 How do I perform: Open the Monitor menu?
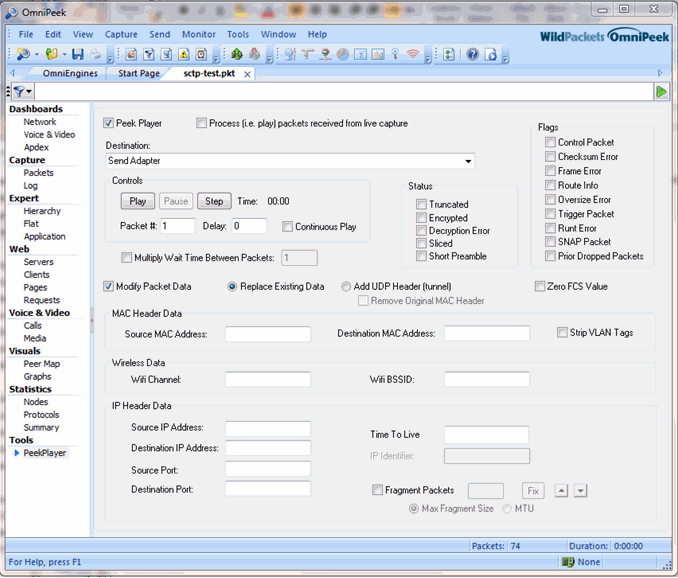[x=198, y=35]
